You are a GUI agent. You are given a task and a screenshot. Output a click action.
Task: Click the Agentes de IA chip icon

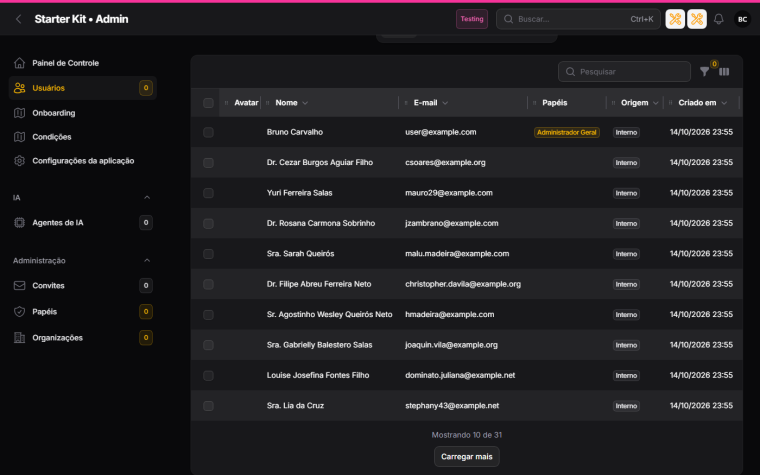(19, 222)
